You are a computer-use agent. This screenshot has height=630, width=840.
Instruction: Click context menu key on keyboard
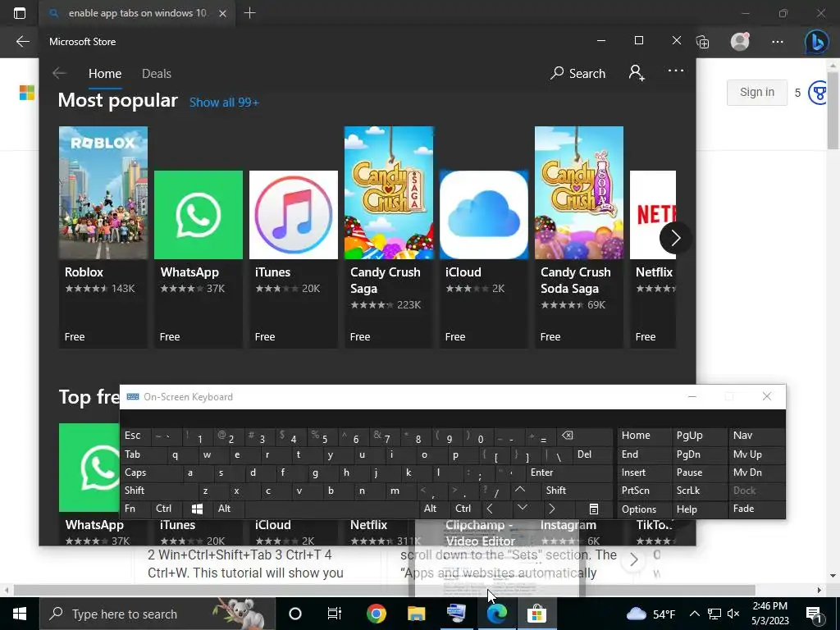[594, 509]
